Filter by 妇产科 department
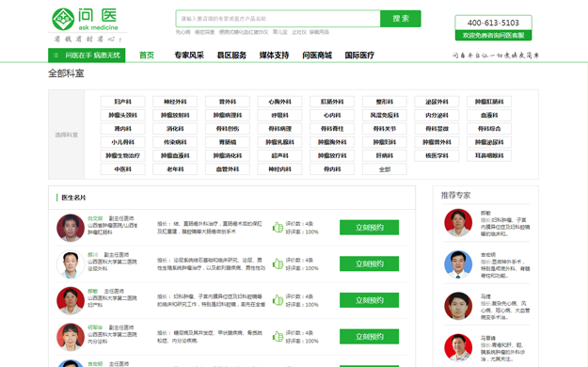 pos(122,102)
